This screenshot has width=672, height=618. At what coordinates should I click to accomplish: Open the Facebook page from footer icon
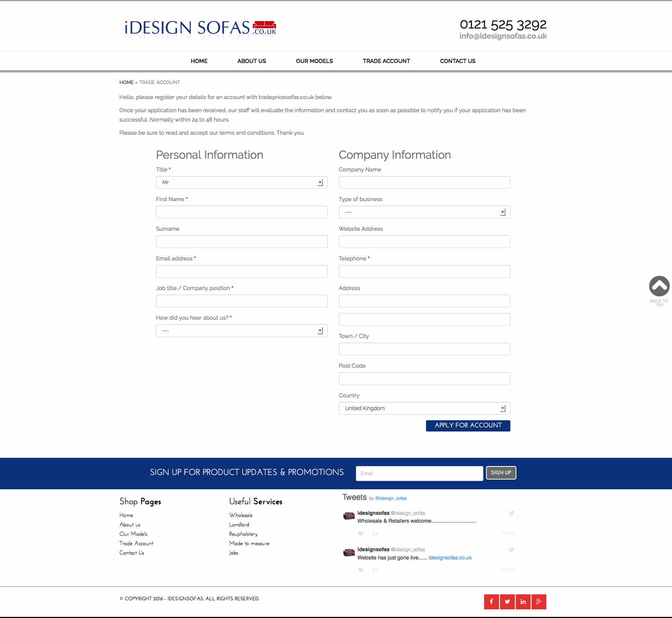[491, 601]
